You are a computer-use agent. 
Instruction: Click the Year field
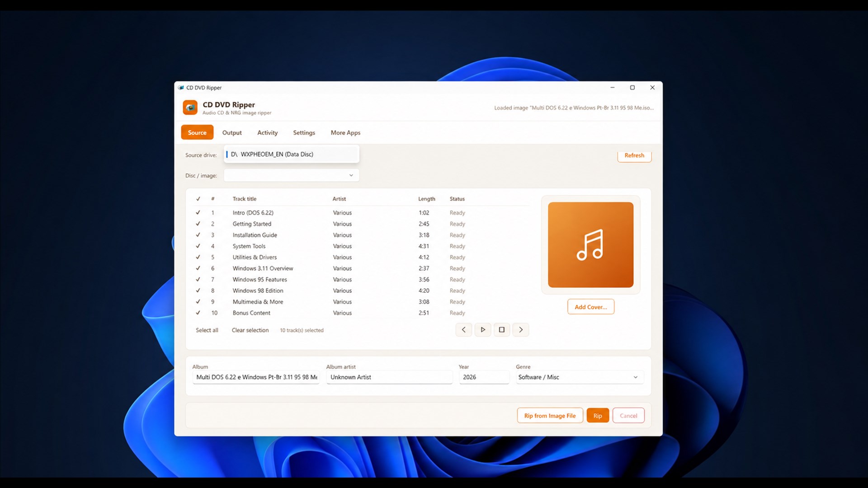pos(484,377)
